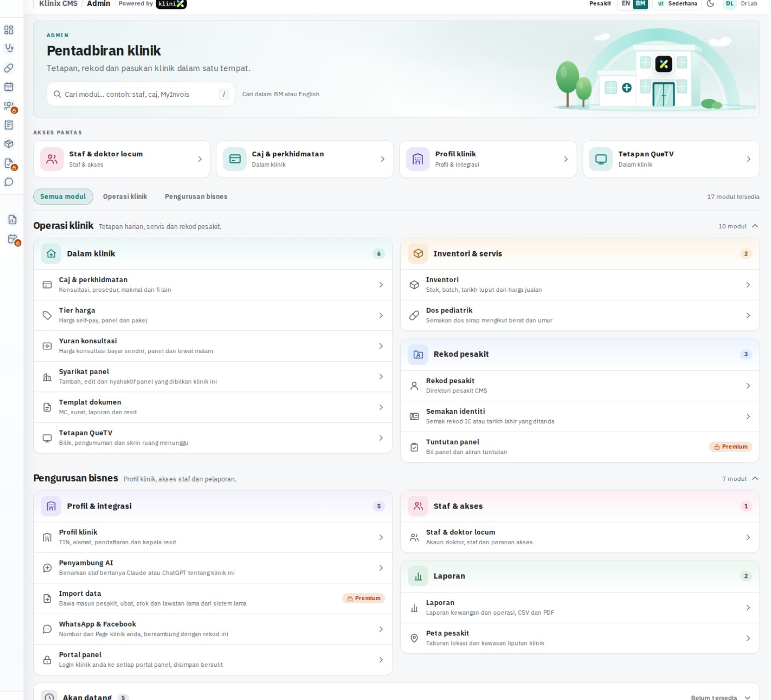Click the Tier harga price tag icon
The height and width of the screenshot is (700, 771).
[47, 316]
